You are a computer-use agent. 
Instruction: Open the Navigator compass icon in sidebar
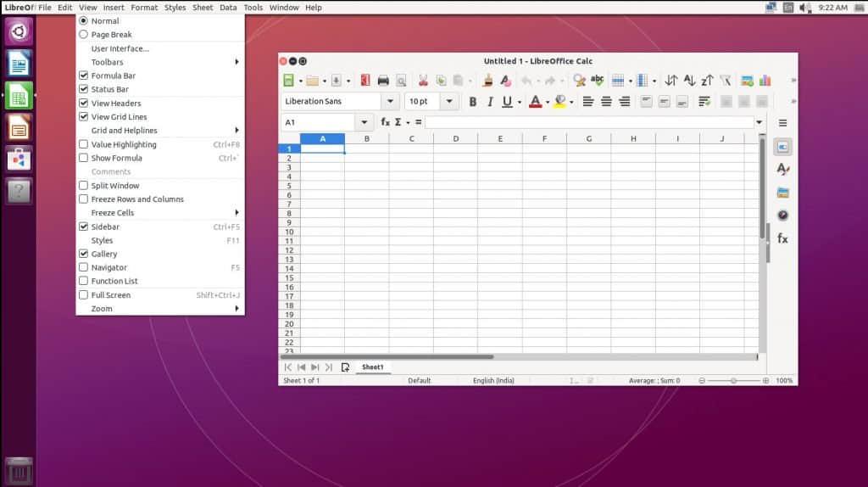tap(782, 216)
